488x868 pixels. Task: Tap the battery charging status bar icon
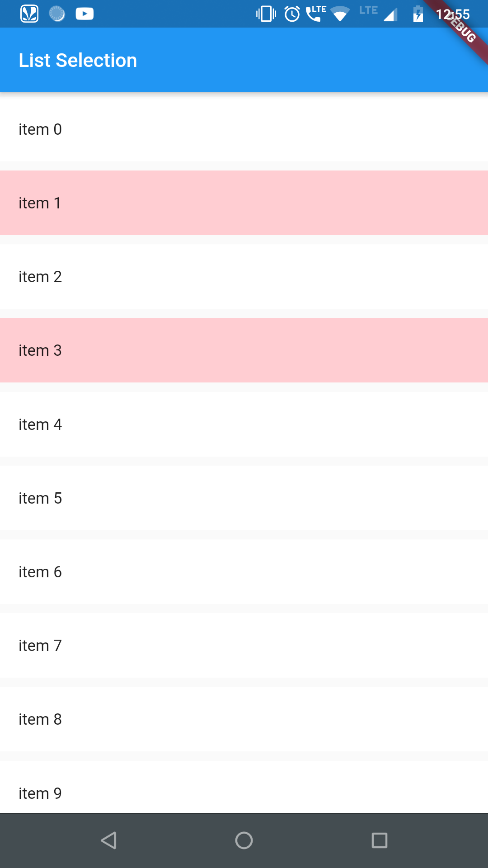(418, 14)
